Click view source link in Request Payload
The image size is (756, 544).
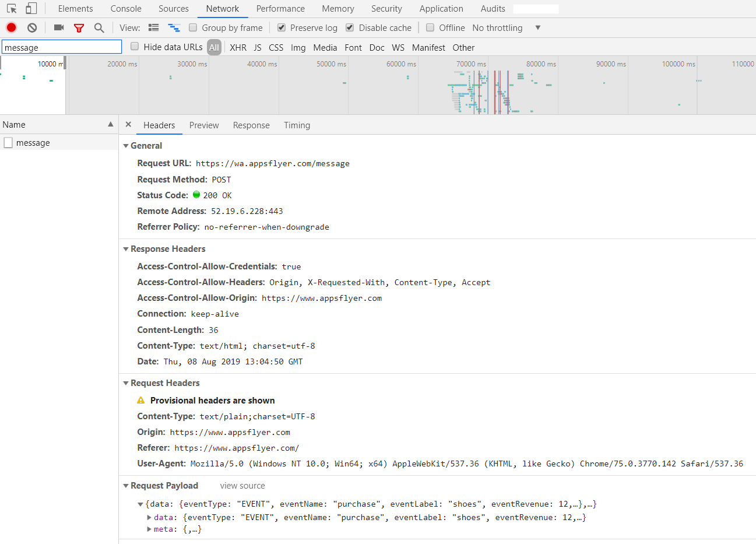click(242, 486)
